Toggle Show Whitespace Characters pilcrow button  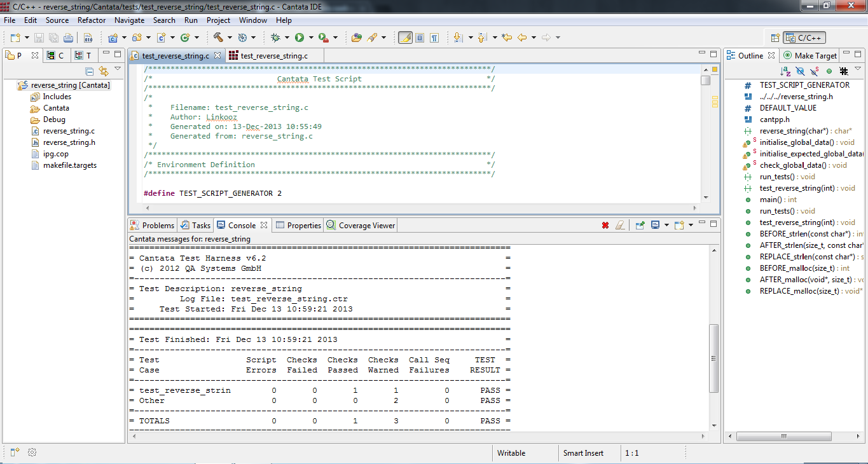(x=434, y=38)
